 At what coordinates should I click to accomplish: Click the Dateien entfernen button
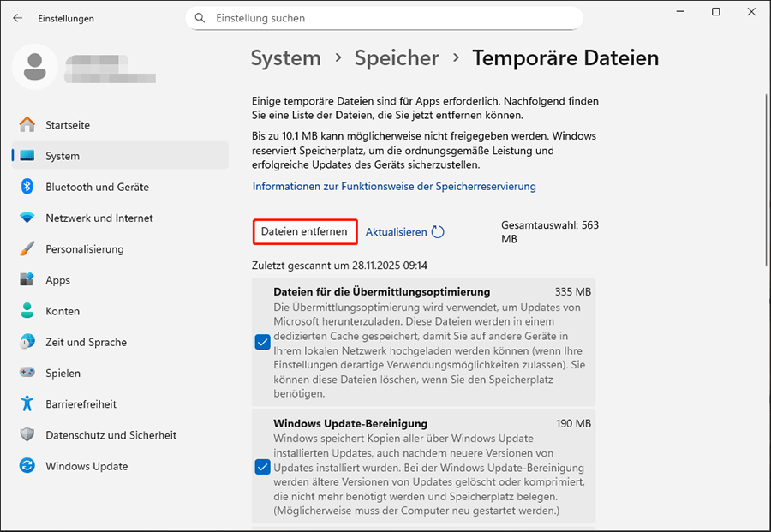[x=304, y=231]
